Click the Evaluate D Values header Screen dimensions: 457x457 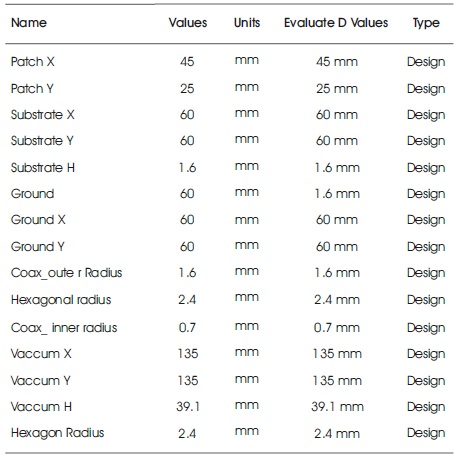[336, 23]
